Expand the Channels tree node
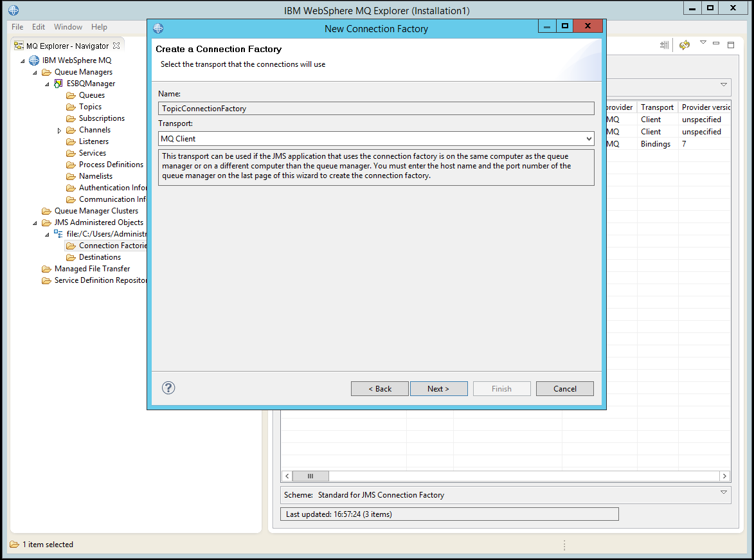The image size is (754, 560). [x=58, y=129]
